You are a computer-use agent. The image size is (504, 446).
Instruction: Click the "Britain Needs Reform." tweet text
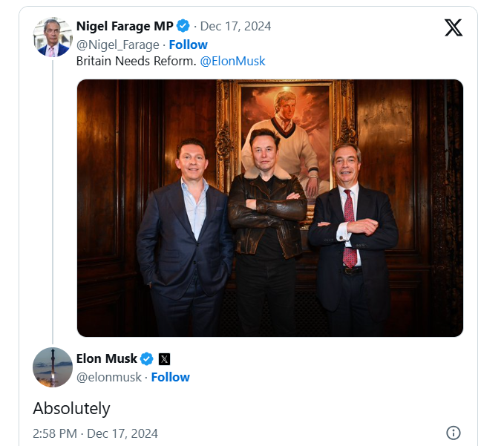(136, 61)
